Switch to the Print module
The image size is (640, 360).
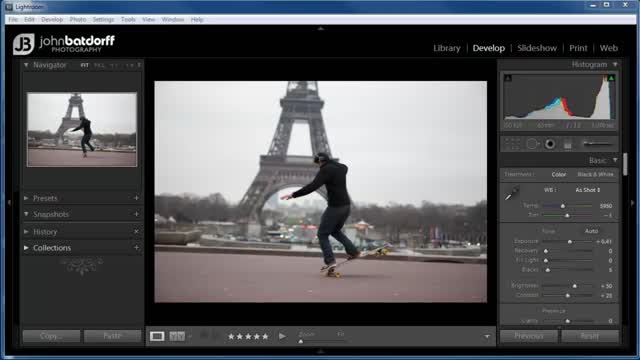click(578, 48)
